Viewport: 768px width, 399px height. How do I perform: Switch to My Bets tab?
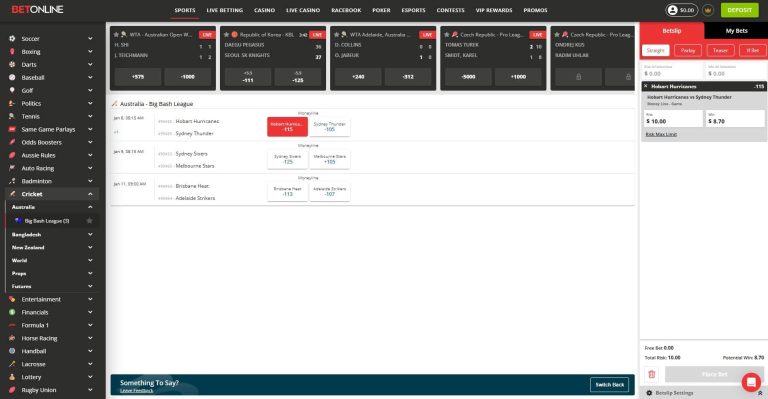[736, 30]
